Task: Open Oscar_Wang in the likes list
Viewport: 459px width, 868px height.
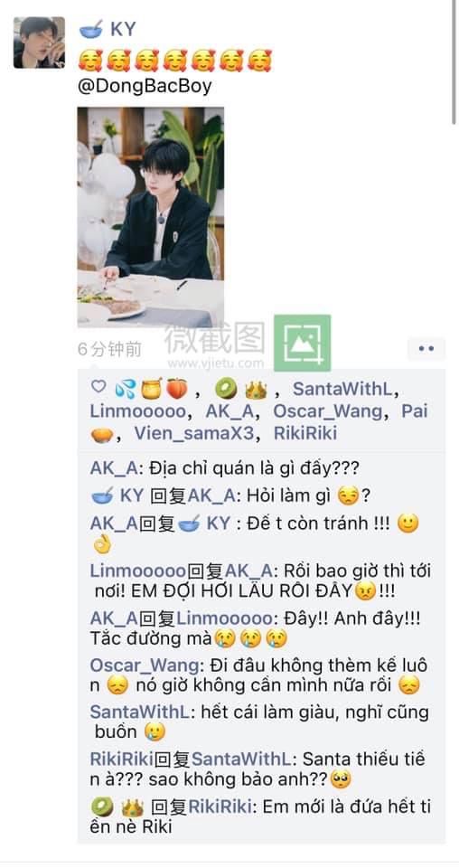Action: (x=327, y=411)
